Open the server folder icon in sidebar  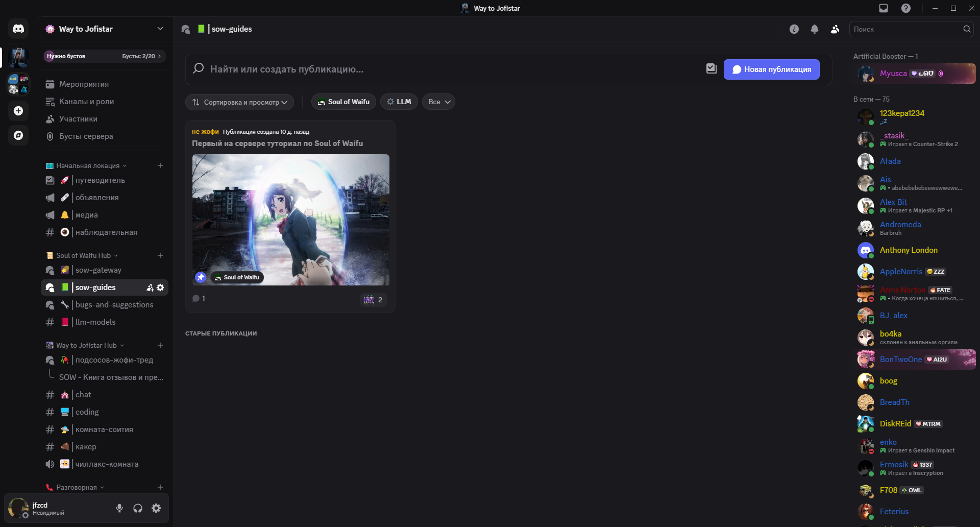point(18,84)
